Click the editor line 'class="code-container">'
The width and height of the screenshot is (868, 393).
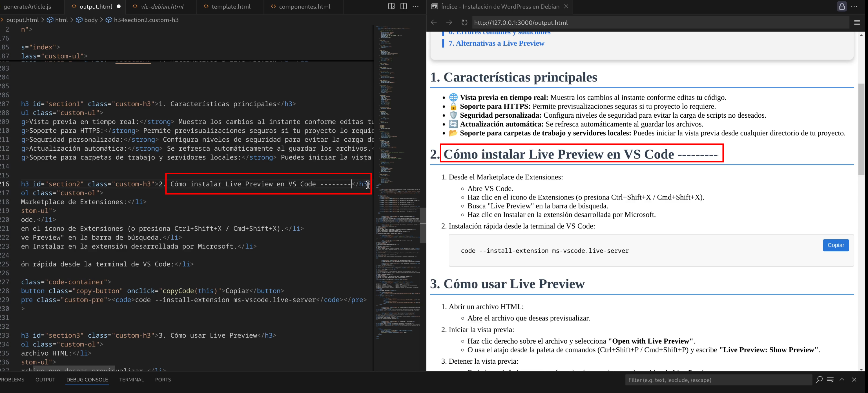pyautogui.click(x=66, y=282)
